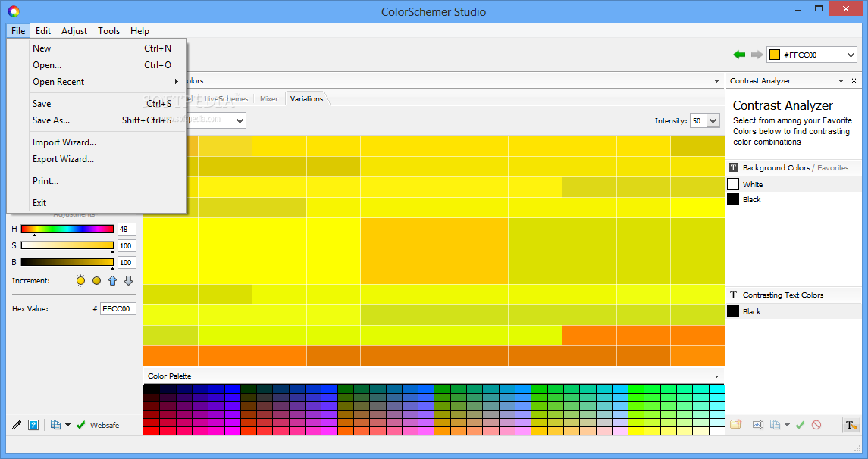Select the White background color
The width and height of the screenshot is (868, 459).
(795, 184)
